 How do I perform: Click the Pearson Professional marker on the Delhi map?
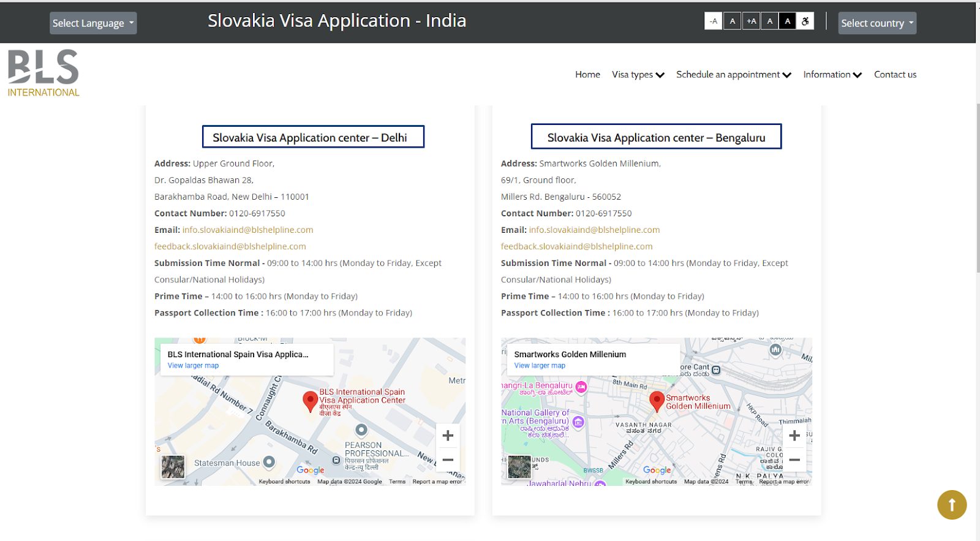pos(361,430)
